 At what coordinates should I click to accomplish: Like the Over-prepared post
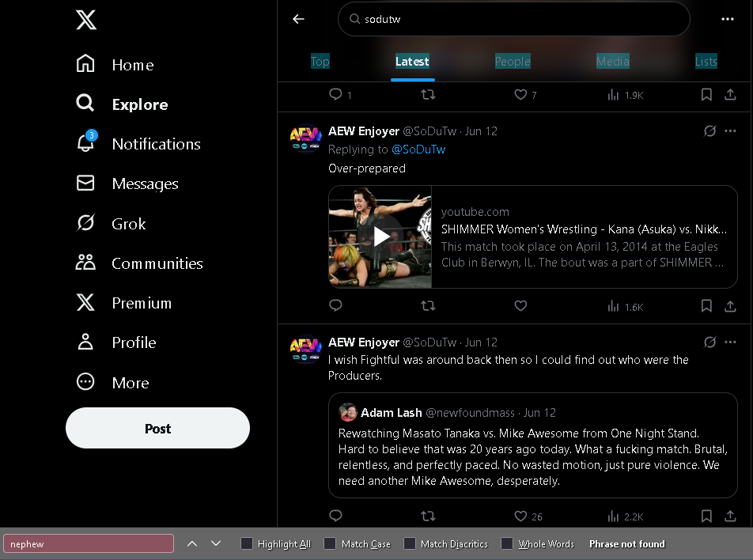520,305
